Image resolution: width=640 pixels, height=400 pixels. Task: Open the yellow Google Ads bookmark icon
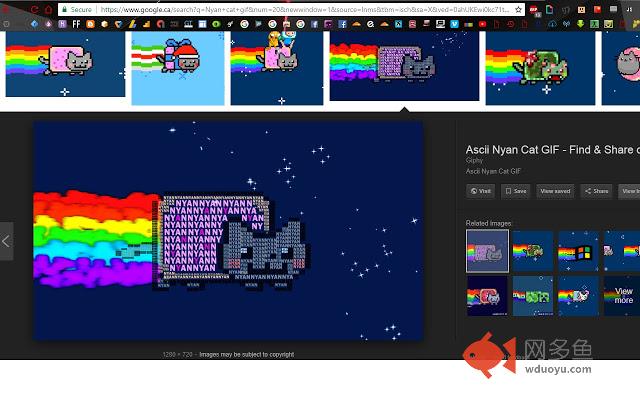click(x=132, y=24)
